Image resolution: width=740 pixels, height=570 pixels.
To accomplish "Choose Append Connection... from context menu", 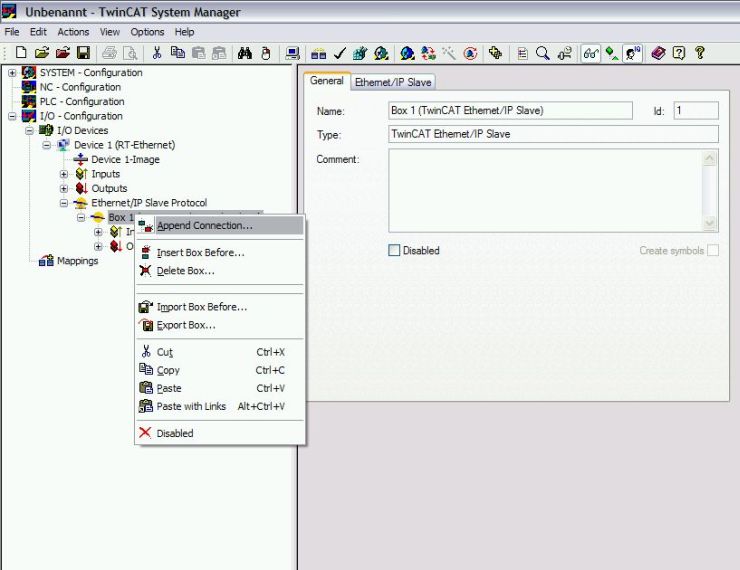I will pyautogui.click(x=220, y=226).
